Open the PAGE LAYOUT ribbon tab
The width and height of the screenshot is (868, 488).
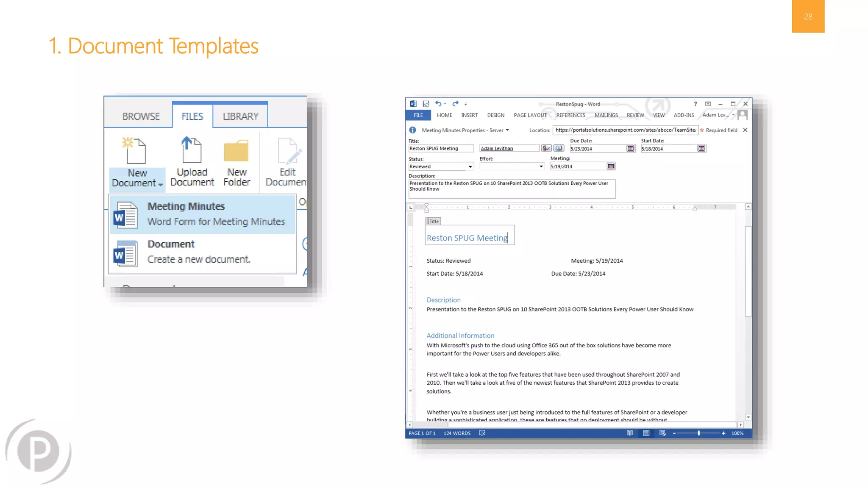530,115
